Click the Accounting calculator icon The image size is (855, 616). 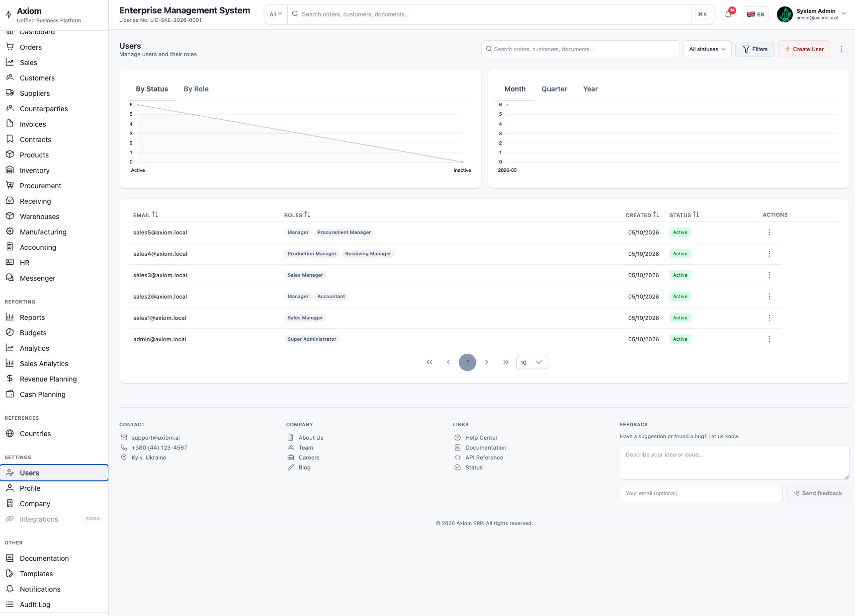point(9,247)
